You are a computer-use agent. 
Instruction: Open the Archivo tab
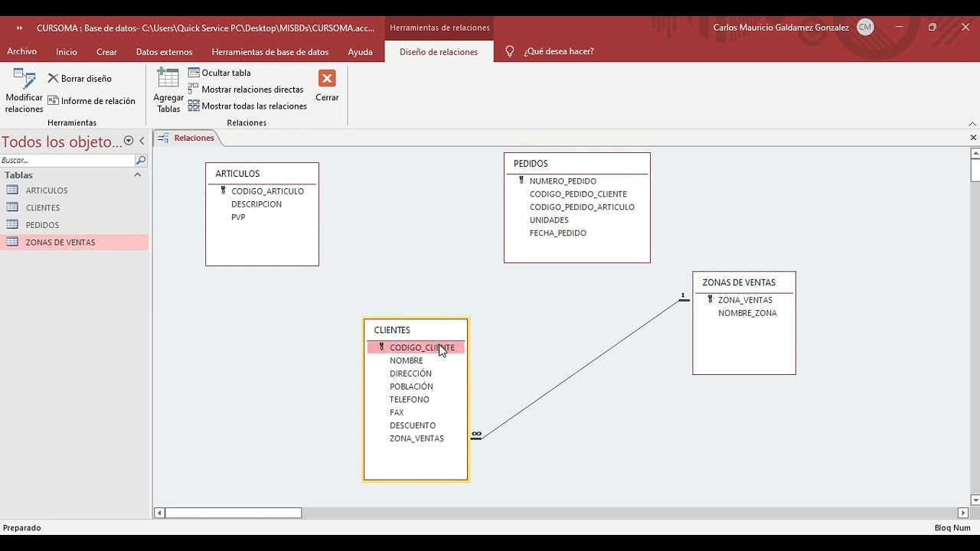21,51
